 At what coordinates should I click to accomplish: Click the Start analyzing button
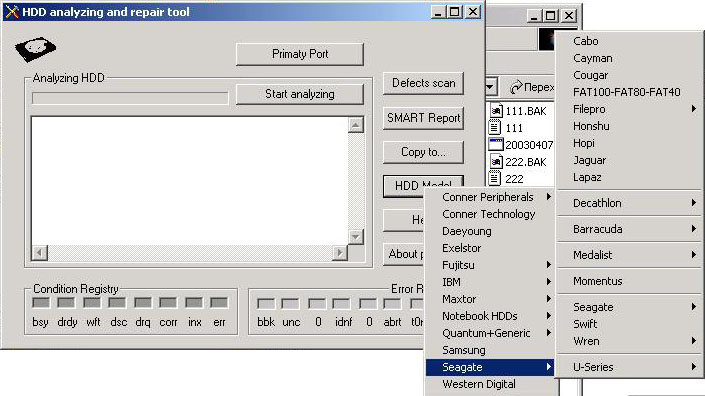(x=300, y=94)
